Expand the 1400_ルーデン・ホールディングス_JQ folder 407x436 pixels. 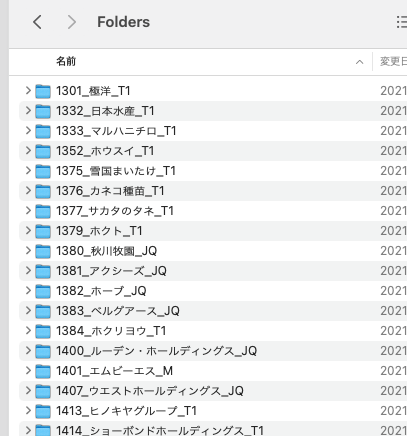[28, 350]
